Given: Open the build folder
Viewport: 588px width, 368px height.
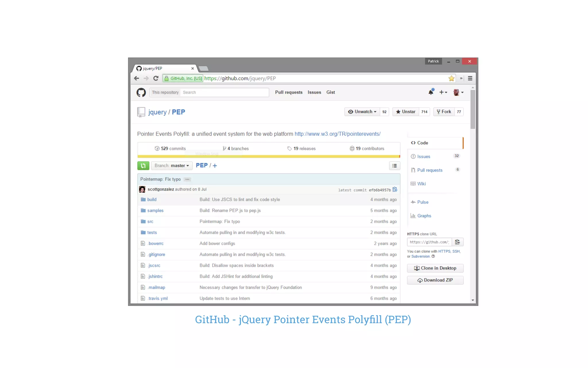Looking at the screenshot, I should click(x=152, y=200).
